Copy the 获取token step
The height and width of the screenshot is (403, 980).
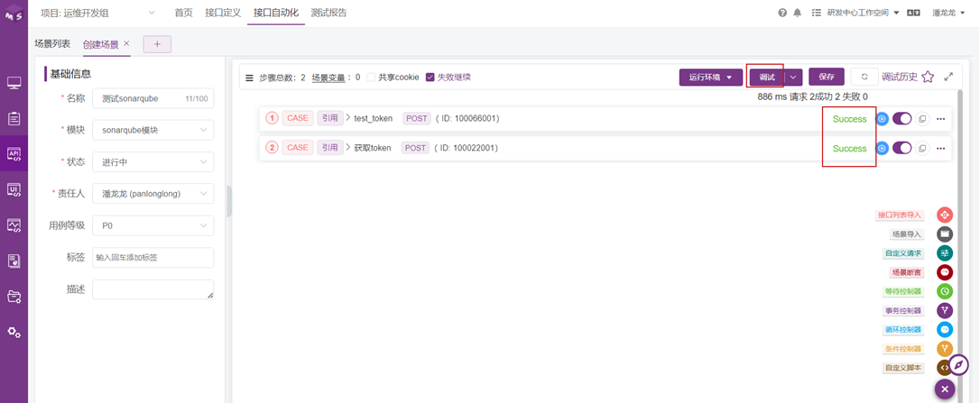tap(922, 148)
